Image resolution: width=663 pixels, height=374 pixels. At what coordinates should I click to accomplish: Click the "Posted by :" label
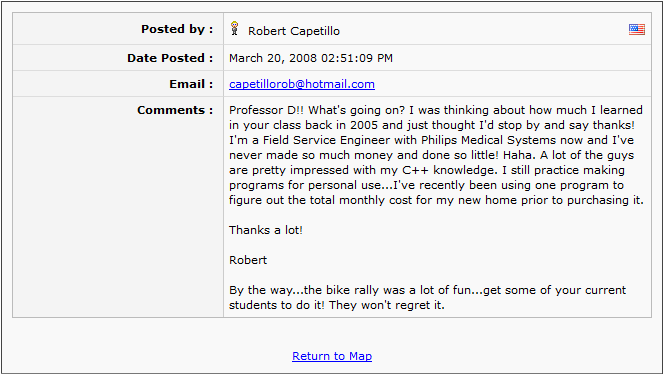[177, 29]
